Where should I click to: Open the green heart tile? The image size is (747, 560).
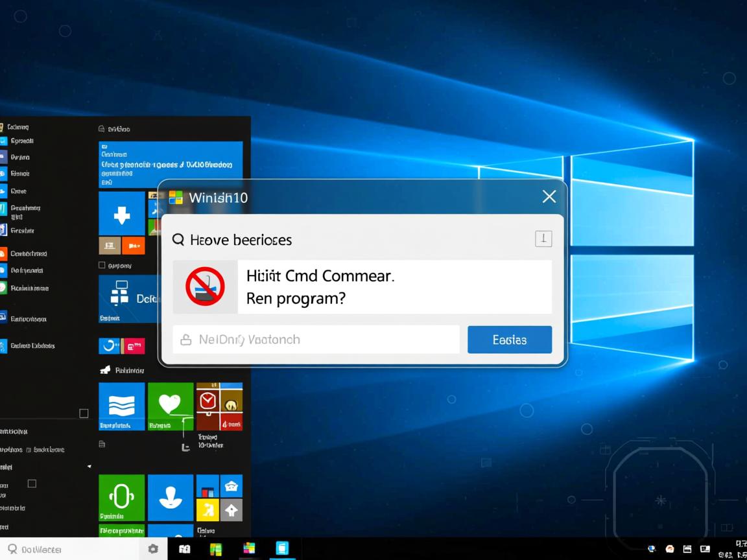[170, 406]
